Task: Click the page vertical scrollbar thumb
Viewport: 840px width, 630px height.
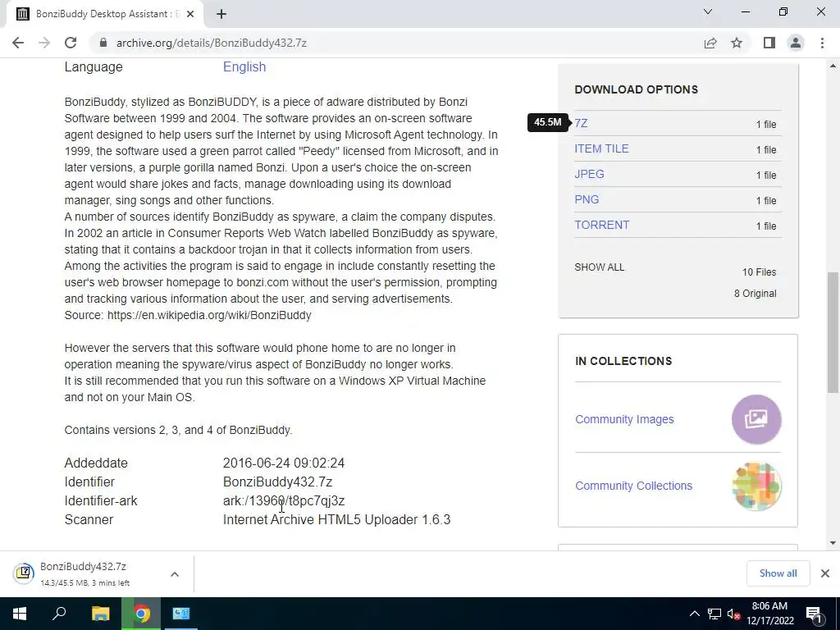Action: point(833,332)
